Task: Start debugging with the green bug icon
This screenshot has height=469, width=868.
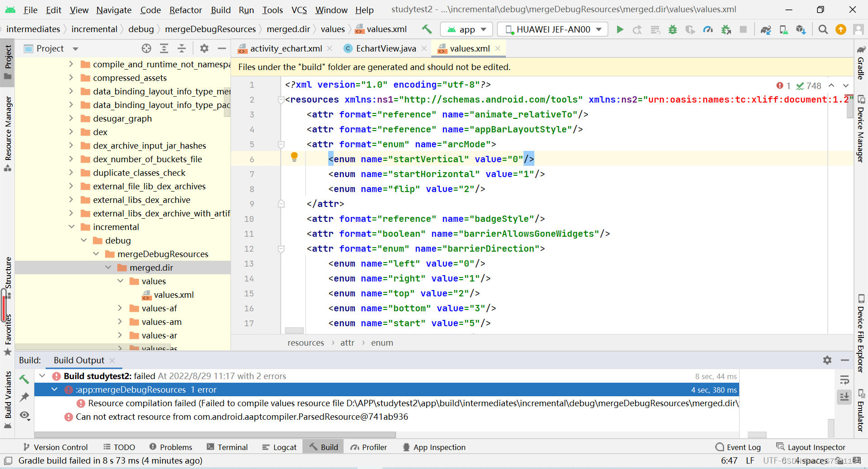Action: point(672,29)
